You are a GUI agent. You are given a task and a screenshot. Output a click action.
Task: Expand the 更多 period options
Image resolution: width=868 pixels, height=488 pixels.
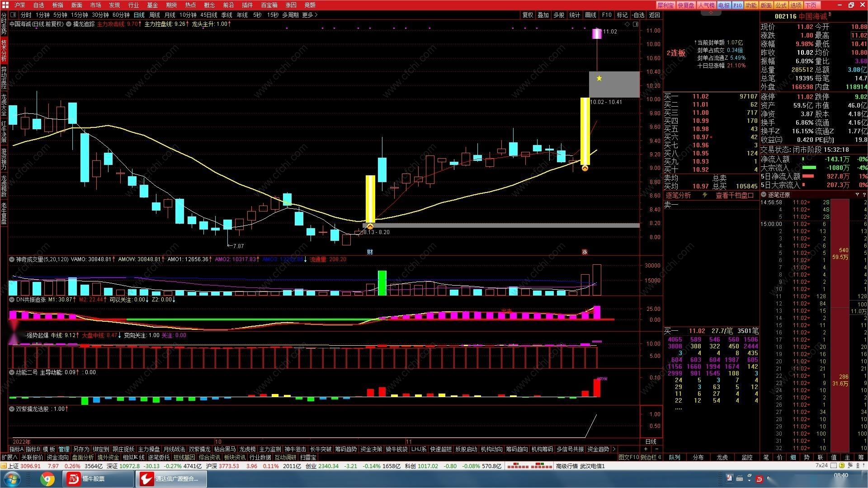click(x=310, y=15)
